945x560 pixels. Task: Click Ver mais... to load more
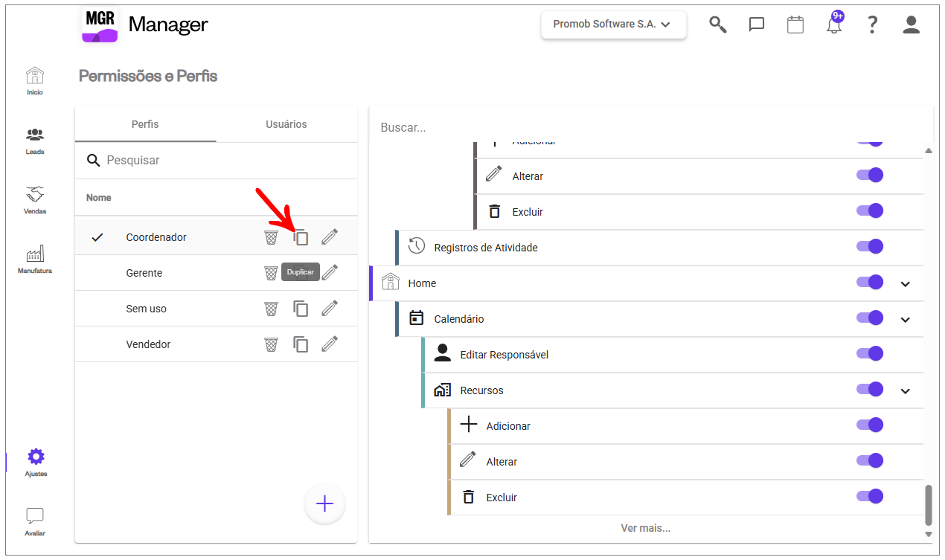(x=646, y=528)
